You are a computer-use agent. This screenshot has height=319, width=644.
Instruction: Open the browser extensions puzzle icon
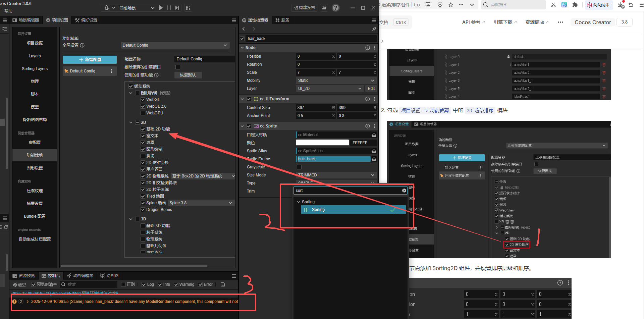point(575,5)
